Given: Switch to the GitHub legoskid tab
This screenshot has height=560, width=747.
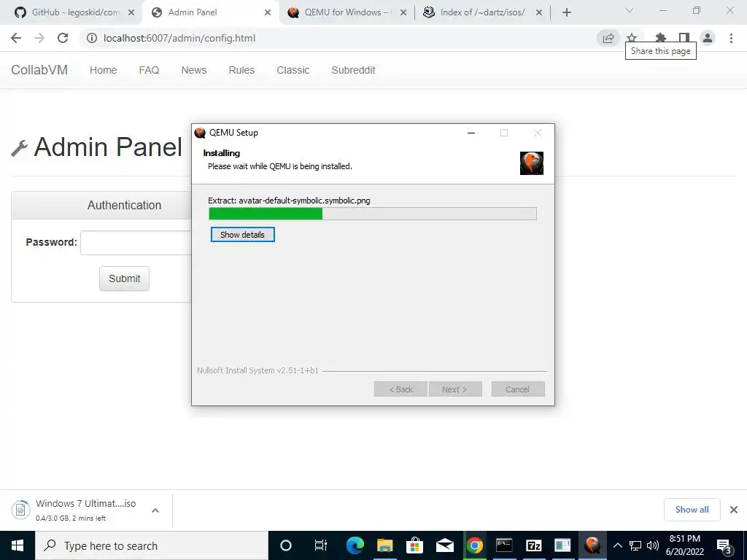Looking at the screenshot, I should pos(75,12).
